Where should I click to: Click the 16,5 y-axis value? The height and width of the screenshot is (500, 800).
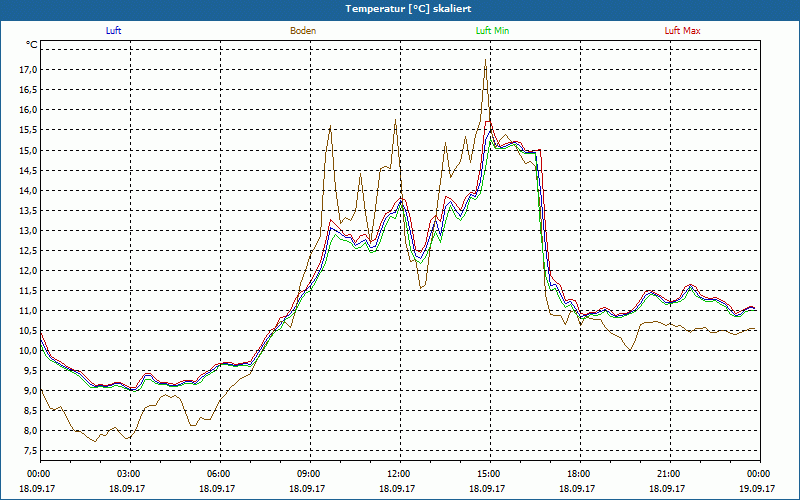tap(28, 90)
